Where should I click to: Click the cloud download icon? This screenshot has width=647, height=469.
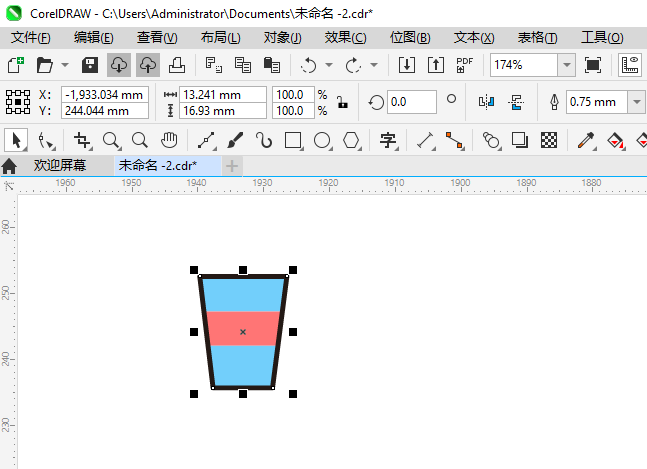pos(119,65)
